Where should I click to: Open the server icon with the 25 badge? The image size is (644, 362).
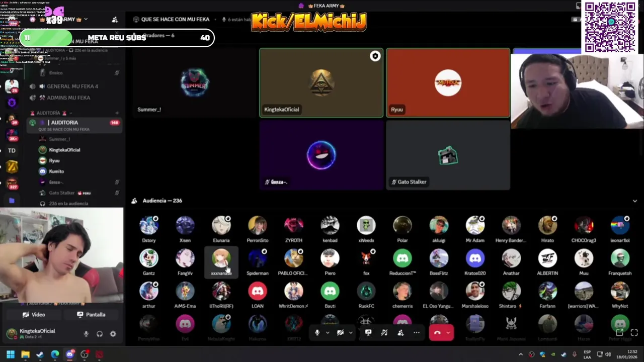(x=12, y=86)
